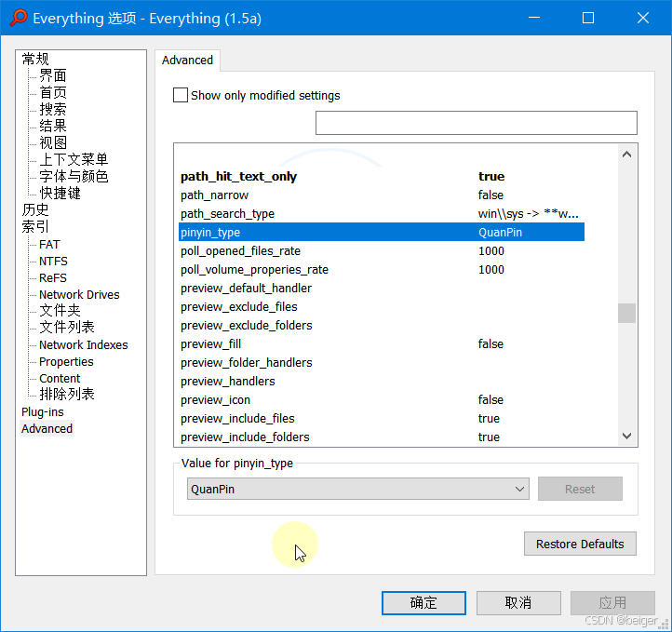
Task: Select the preview_fill setting row
Action: [x=382, y=344]
